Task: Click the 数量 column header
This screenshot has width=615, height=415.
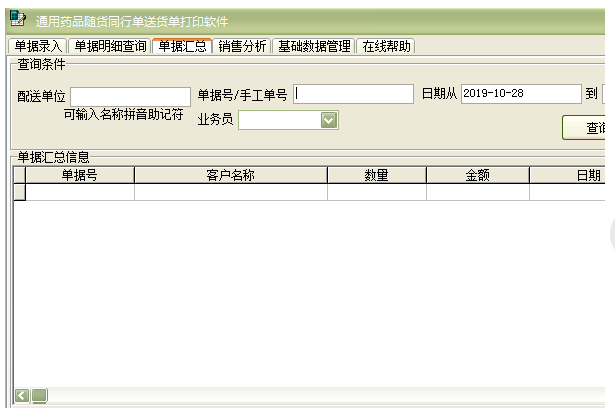Action: [x=377, y=175]
